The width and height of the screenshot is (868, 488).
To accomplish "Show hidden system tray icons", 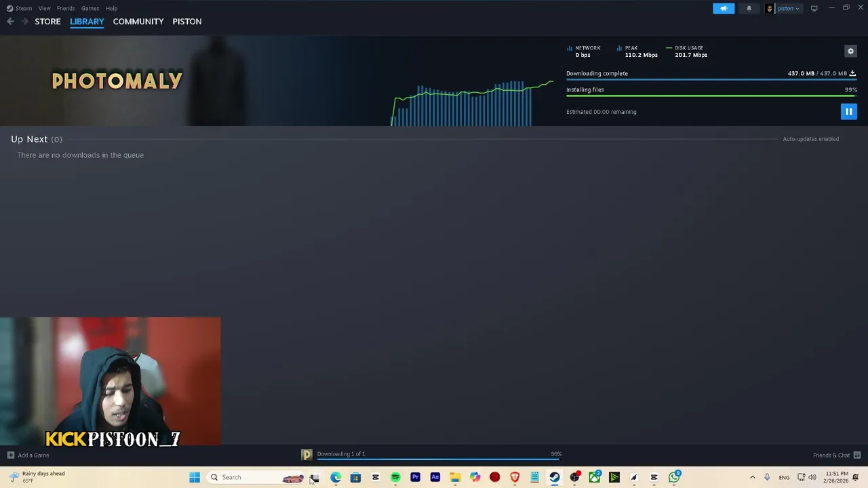I will [752, 477].
